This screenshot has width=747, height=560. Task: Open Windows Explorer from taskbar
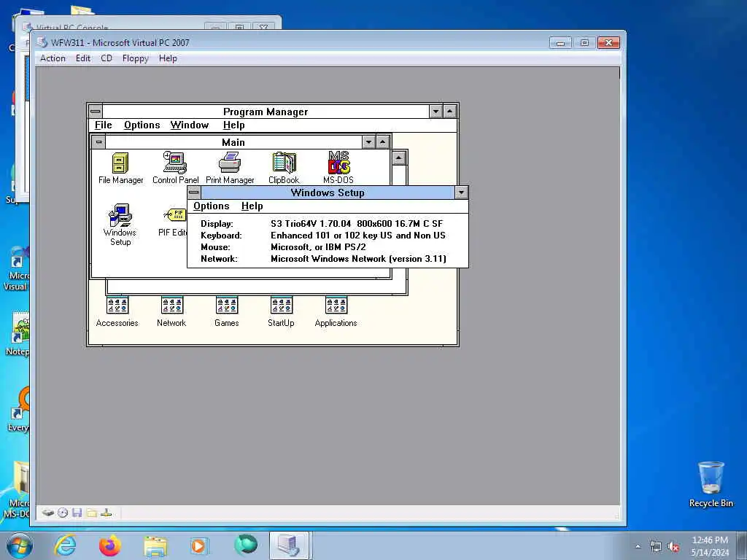[x=155, y=545]
